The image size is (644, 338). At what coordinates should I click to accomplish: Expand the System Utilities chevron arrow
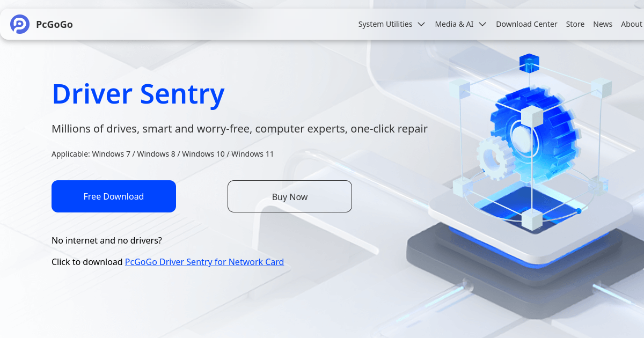(421, 24)
